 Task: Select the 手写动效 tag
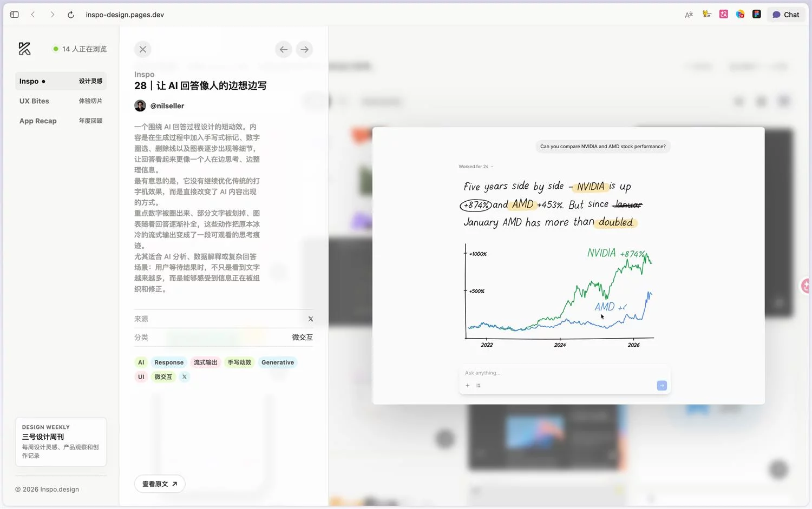pyautogui.click(x=239, y=362)
